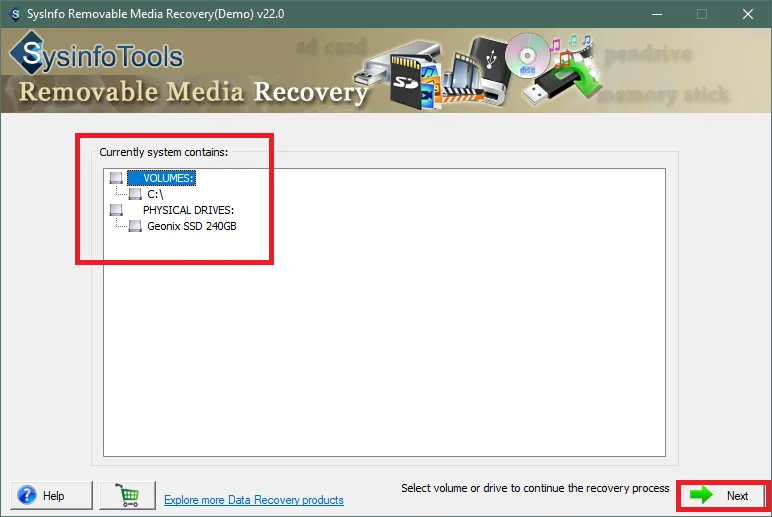Image resolution: width=772 pixels, height=517 pixels.
Task: Open the Help button
Action: tap(51, 495)
